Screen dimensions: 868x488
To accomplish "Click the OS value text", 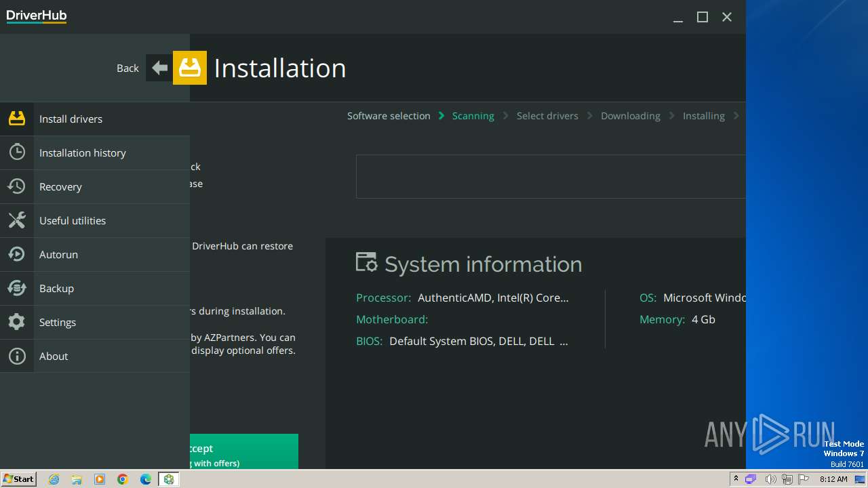I will tap(705, 298).
